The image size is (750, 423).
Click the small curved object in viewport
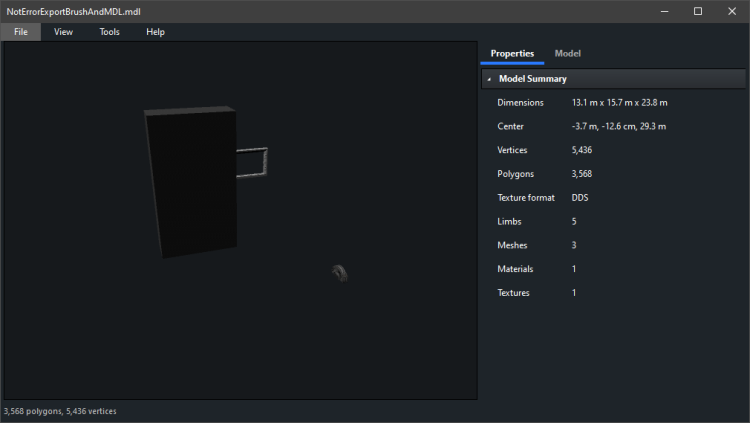click(x=340, y=273)
